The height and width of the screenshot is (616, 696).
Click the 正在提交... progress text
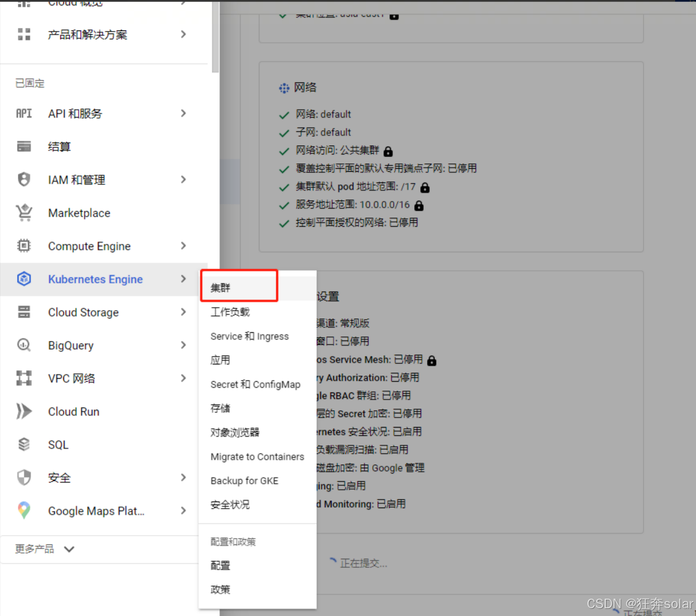click(x=364, y=564)
